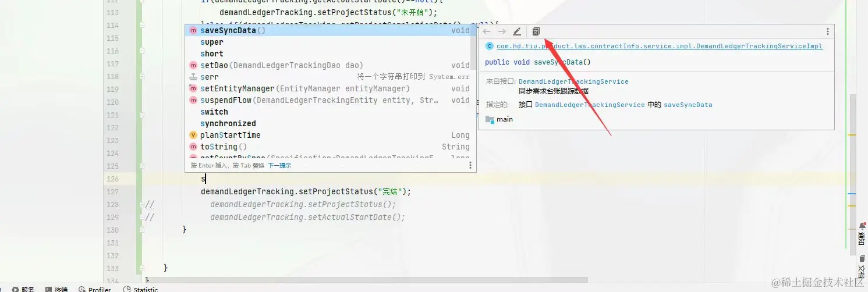This screenshot has height=292, width=868.
Task: Click the blue stripe mark on scrollbar
Action: tap(852, 193)
